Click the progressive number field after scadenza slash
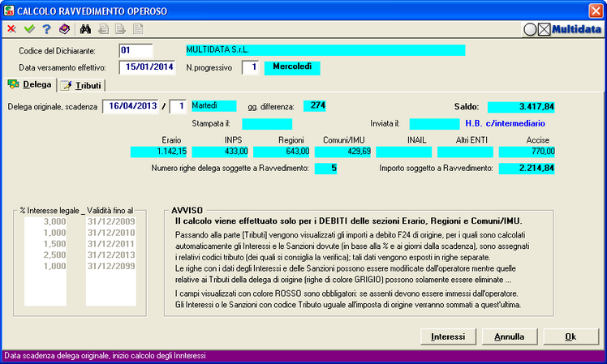Image resolution: width=607 pixels, height=364 pixels. pyautogui.click(x=179, y=106)
